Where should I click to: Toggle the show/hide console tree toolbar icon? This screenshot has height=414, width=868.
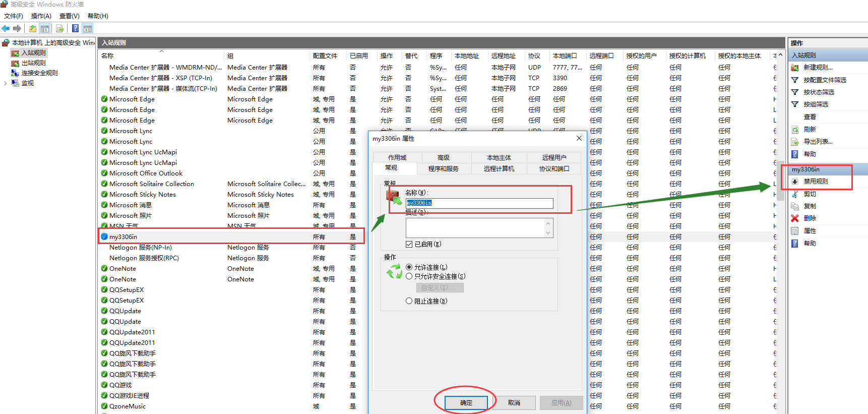tap(45, 28)
